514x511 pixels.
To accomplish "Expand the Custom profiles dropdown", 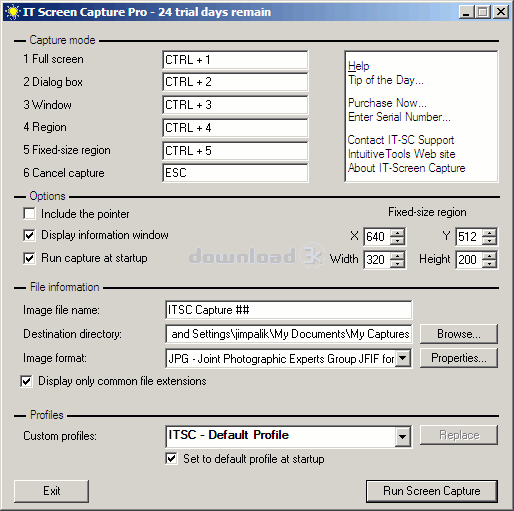I will point(402,436).
